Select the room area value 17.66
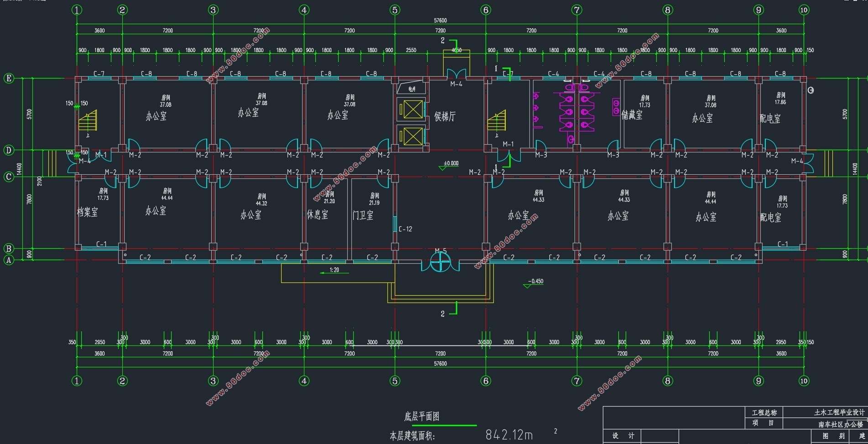The image size is (868, 444). pyautogui.click(x=780, y=102)
